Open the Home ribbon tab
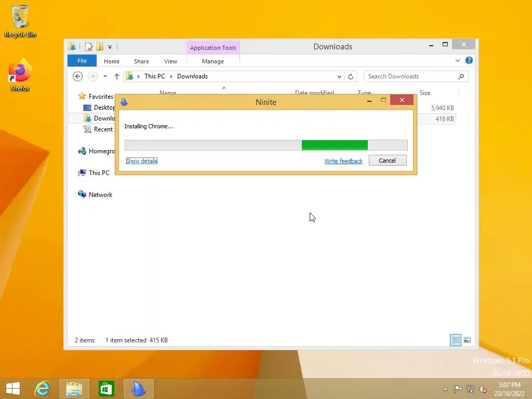 112,61
